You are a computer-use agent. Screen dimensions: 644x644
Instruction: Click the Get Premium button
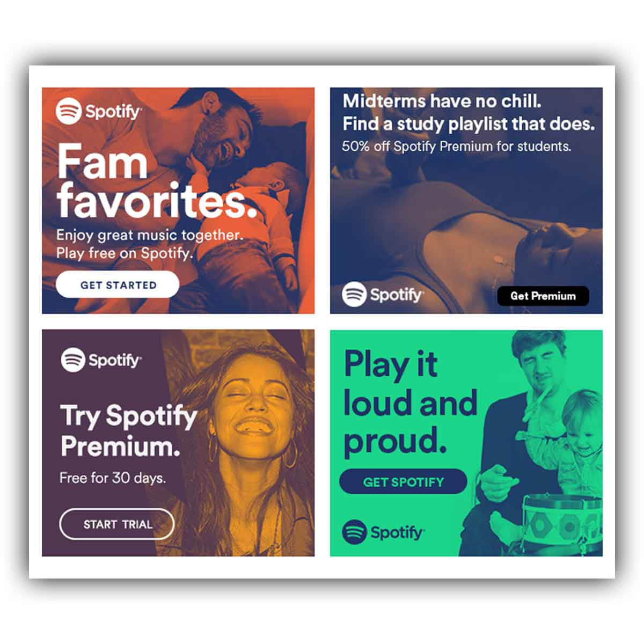[543, 296]
